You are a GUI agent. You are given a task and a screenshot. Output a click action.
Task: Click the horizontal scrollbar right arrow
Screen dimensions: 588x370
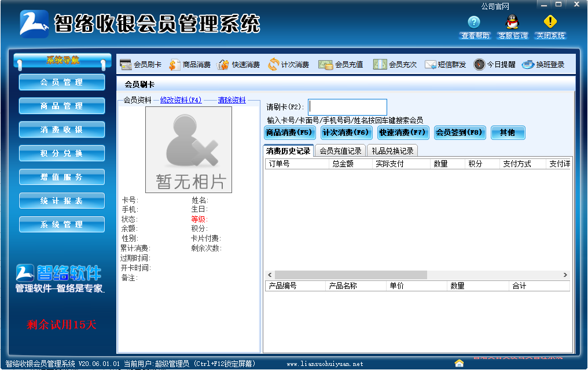point(565,275)
